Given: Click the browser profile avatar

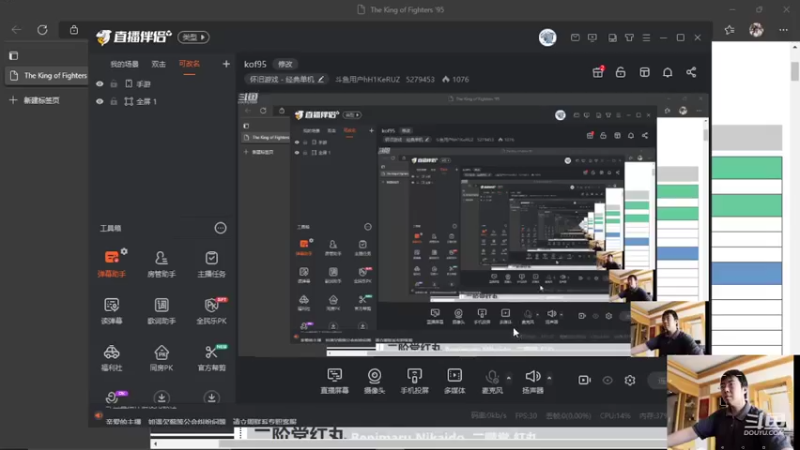Looking at the screenshot, I should coord(756,30).
